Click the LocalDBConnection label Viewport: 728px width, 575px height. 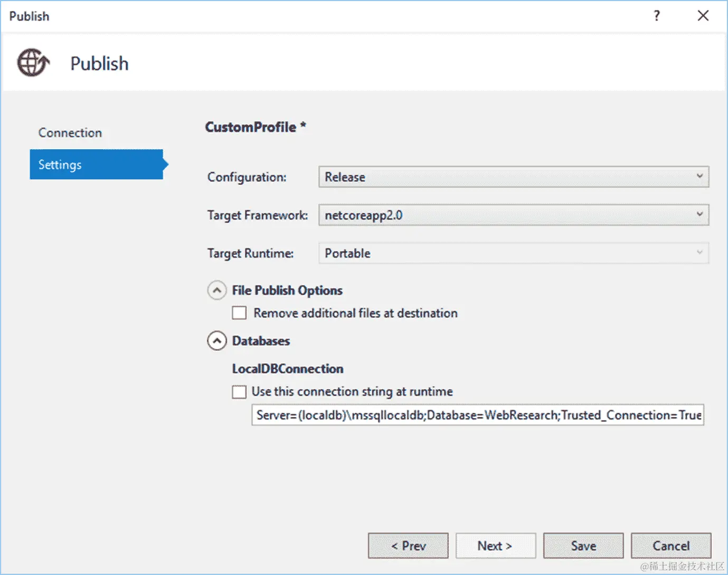(288, 369)
